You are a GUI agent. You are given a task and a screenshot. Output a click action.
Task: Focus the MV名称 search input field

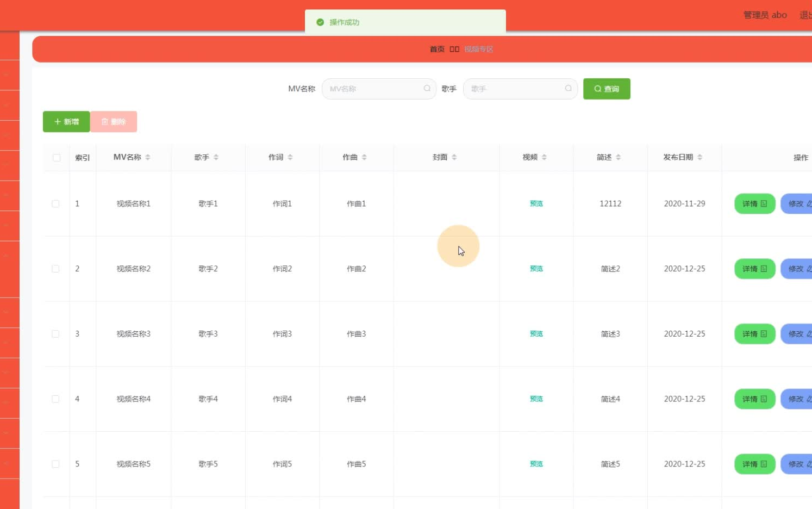[x=379, y=89]
